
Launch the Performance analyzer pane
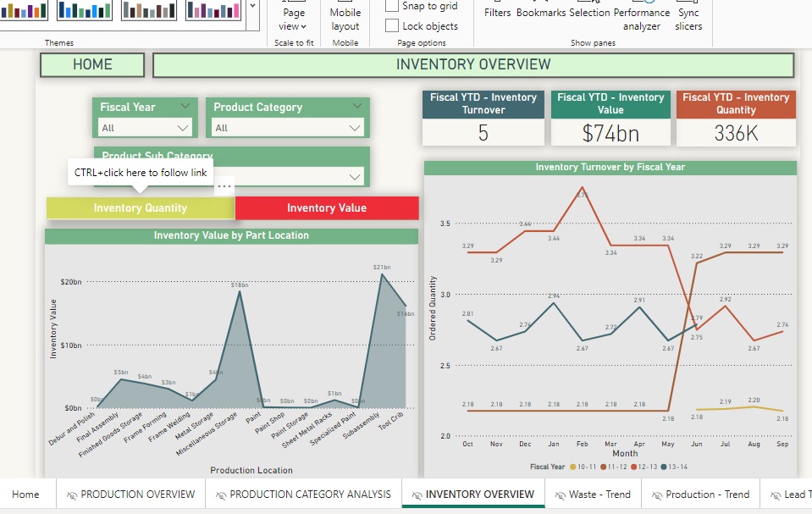coord(642,19)
